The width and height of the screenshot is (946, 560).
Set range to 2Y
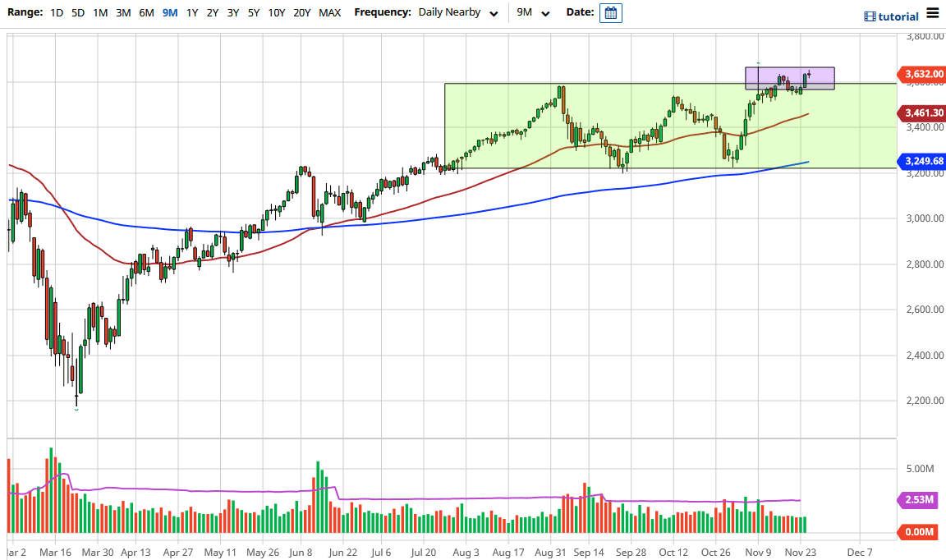click(x=213, y=12)
